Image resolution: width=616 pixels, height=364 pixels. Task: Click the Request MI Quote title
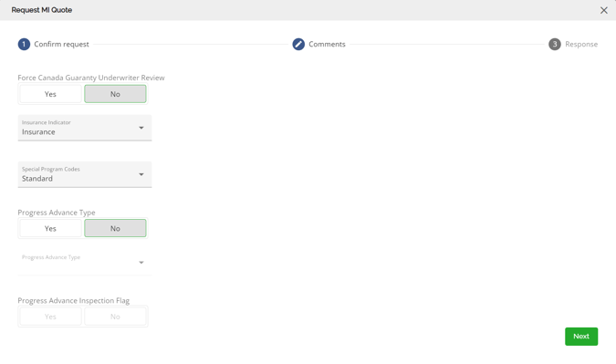[x=42, y=10]
